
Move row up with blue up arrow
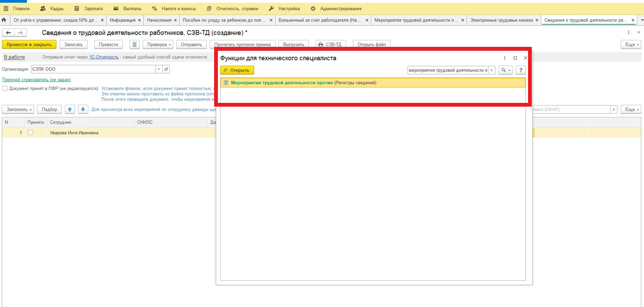tap(70, 109)
